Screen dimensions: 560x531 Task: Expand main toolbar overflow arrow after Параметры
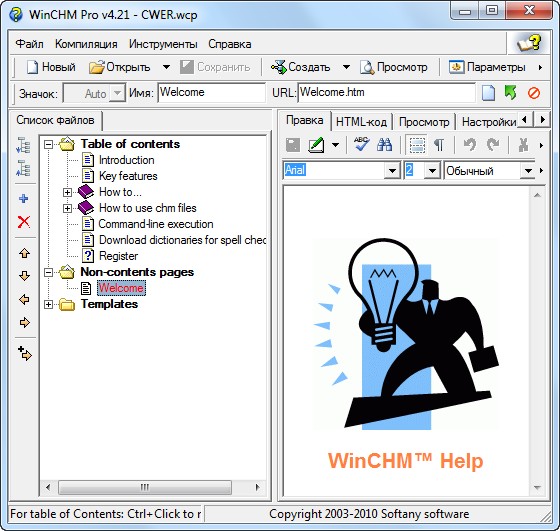[540, 67]
